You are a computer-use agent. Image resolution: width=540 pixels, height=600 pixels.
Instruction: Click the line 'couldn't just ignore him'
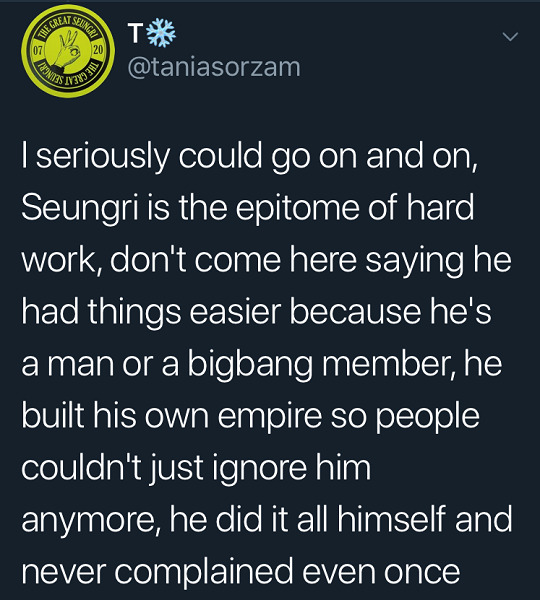tap(196, 466)
